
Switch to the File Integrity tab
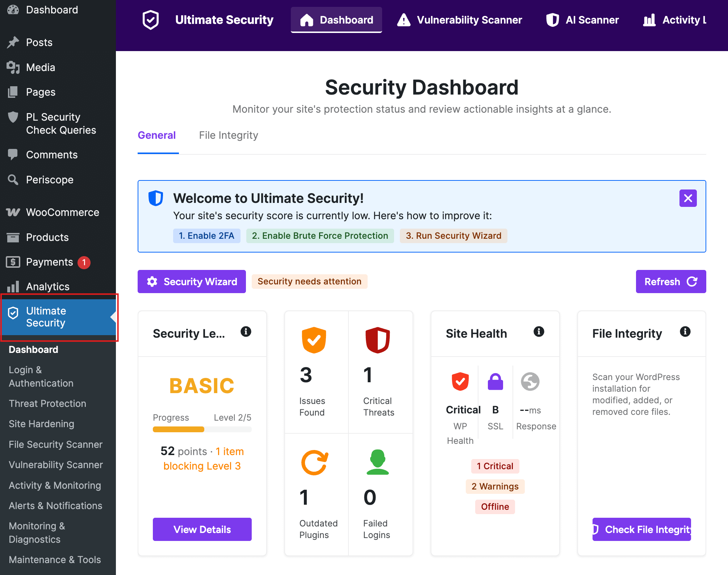228,135
